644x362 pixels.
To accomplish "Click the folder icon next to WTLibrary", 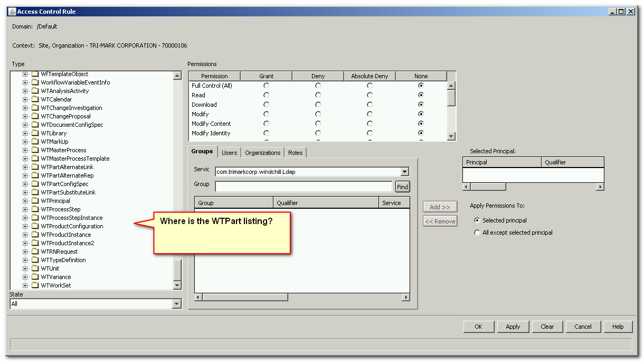I will coord(35,133).
